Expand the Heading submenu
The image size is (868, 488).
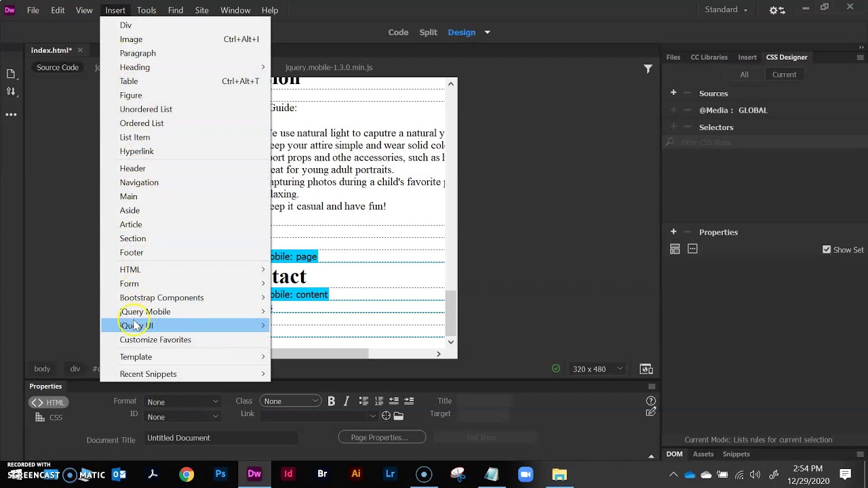tap(185, 67)
